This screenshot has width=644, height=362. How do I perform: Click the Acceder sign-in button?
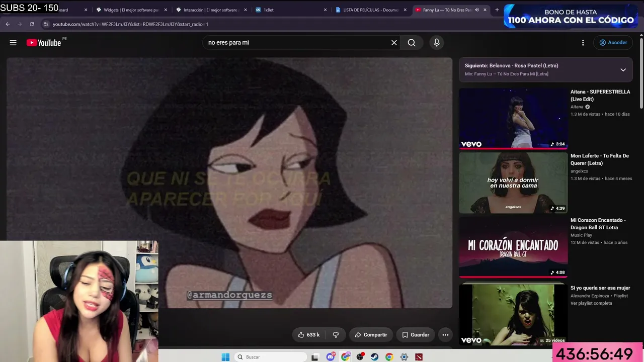[613, 43]
